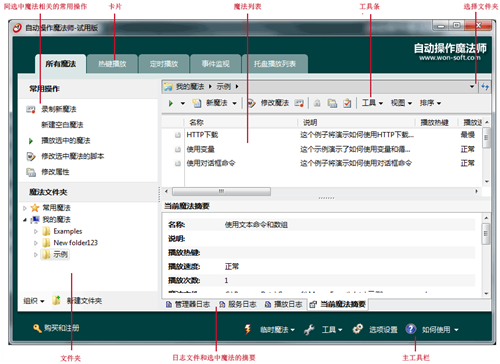500x364 pixels.
Task: Click 我的魔法 in the breadcrumb path
Action: point(190,87)
